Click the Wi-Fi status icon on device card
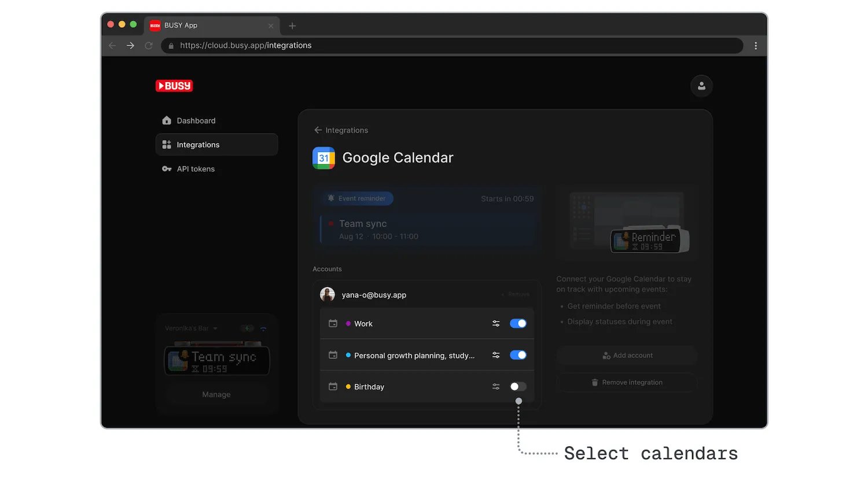This screenshot has width=868, height=477. (x=263, y=328)
